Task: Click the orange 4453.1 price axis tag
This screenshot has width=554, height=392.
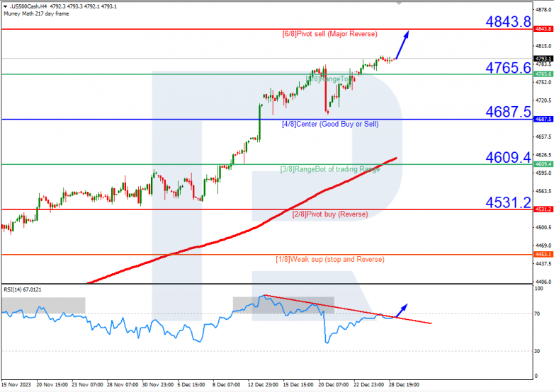Action: pyautogui.click(x=543, y=255)
